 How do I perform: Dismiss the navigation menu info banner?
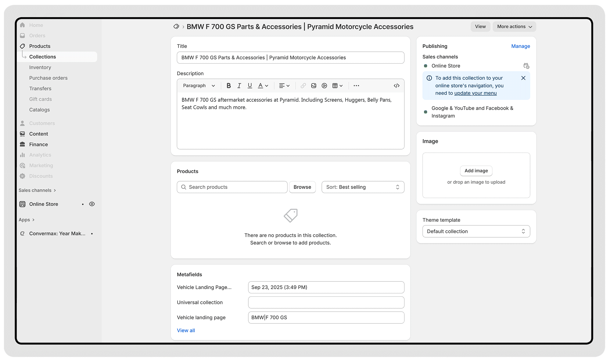coord(523,78)
